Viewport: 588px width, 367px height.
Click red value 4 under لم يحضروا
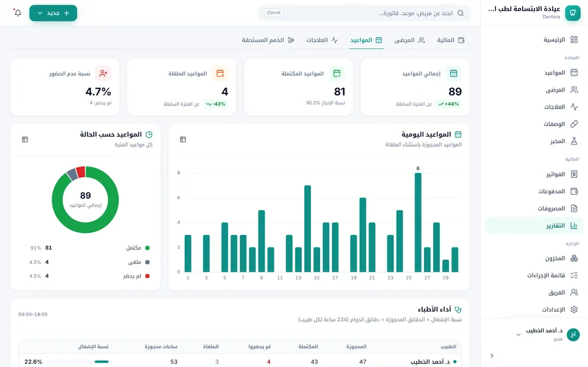coord(269,362)
